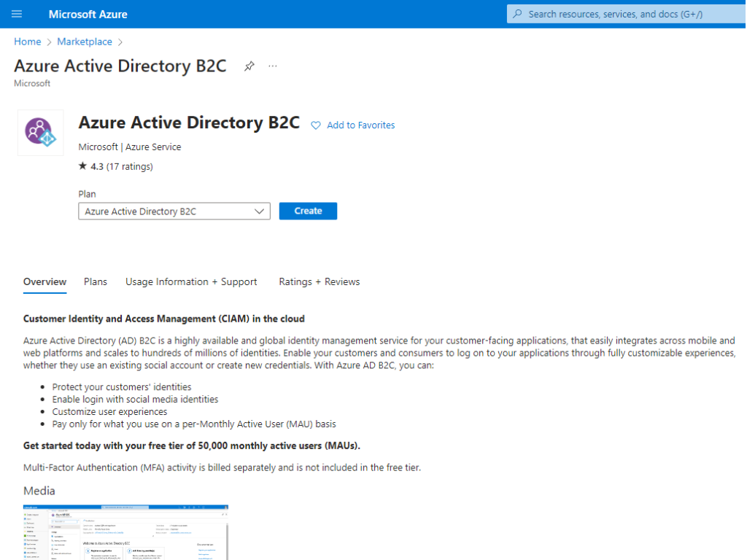Viewport: 747px width, 560px height.
Task: Focus the search resources input field
Action: [626, 14]
